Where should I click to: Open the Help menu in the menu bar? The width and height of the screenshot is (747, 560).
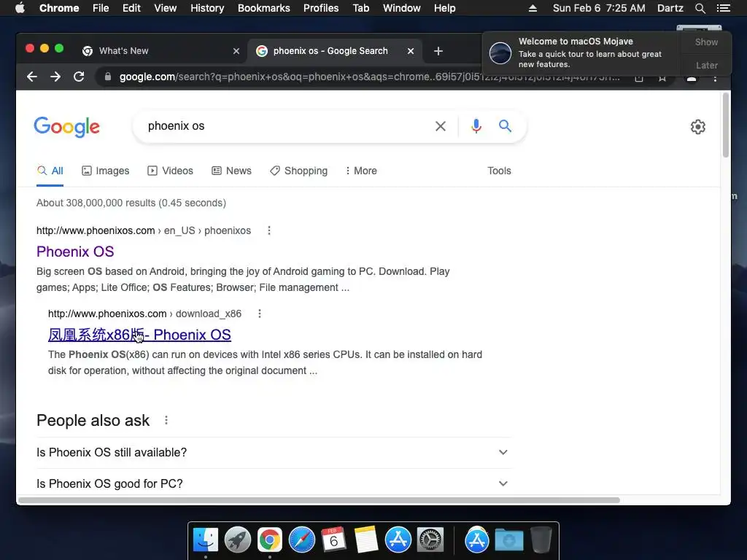point(444,8)
